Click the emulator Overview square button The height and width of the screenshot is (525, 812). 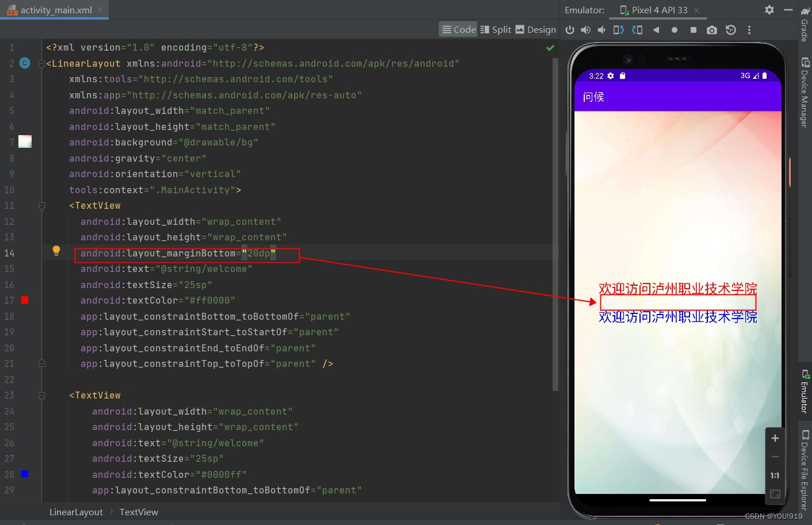point(694,30)
